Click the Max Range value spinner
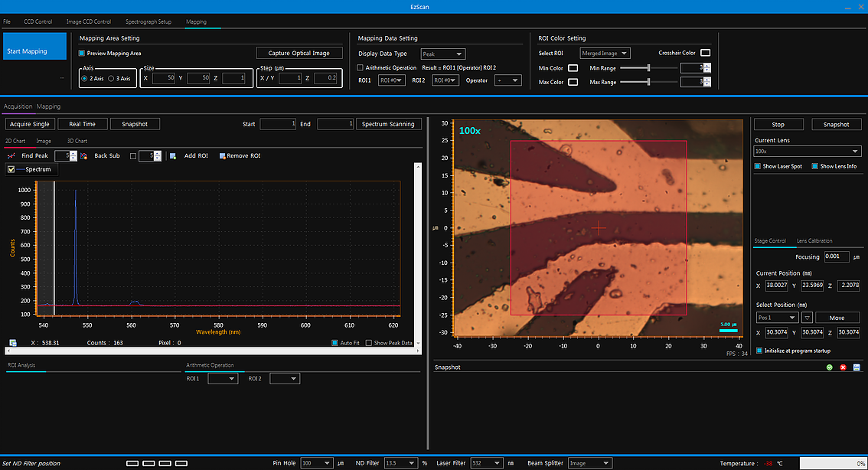This screenshot has width=868, height=470. 707,82
